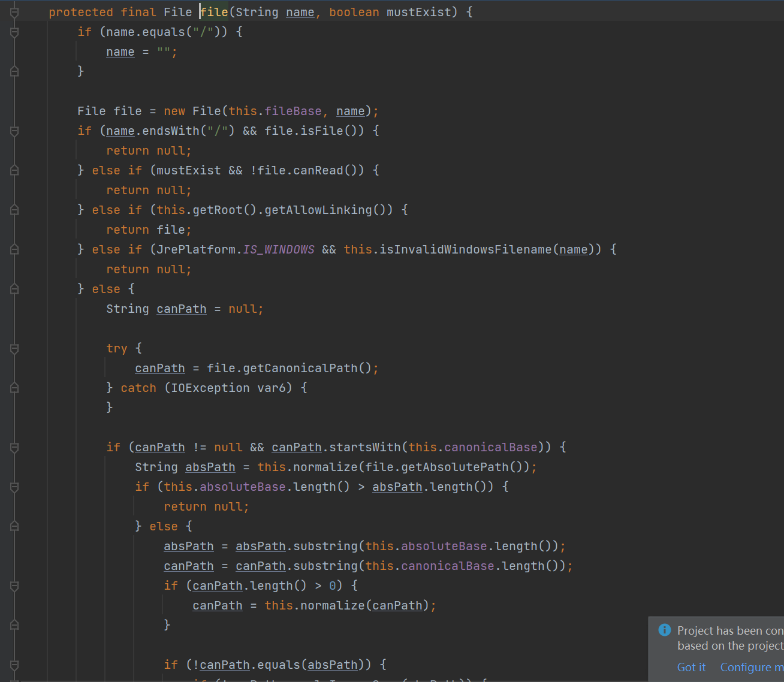
Task: Collapse the else block containing absPath.substring
Action: [14, 526]
